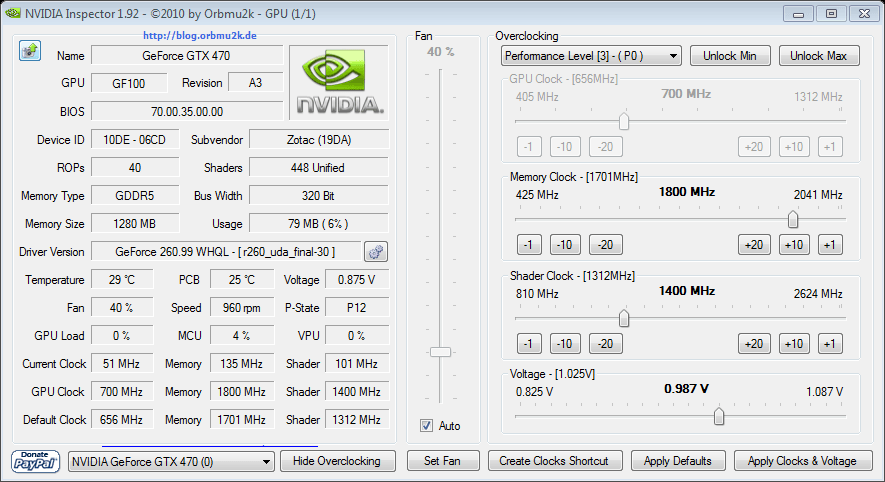The width and height of the screenshot is (885, 482).
Task: Decrease Shader Clock by 20 MHz
Action: 606,344
